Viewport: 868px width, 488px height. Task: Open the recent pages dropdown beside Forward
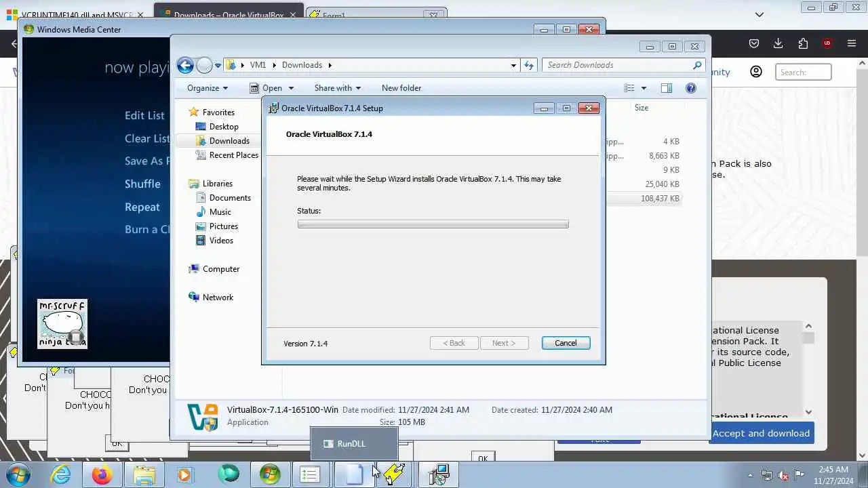[x=218, y=66]
